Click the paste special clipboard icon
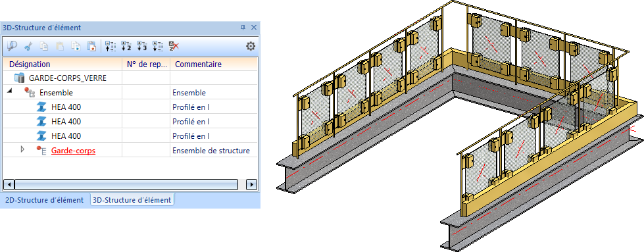Image resolution: width=644 pixels, height=252 pixels. tap(91, 46)
